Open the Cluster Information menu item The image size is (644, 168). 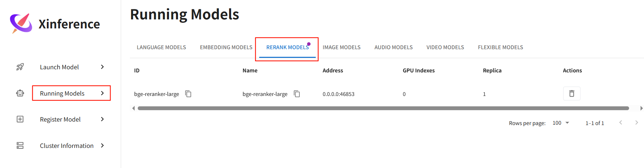point(67,145)
